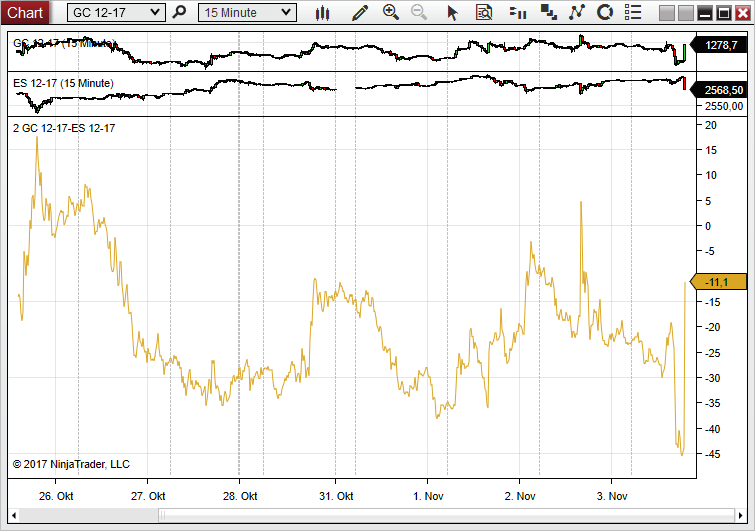Click the right horizontal scrollbar arrow

[741, 516]
